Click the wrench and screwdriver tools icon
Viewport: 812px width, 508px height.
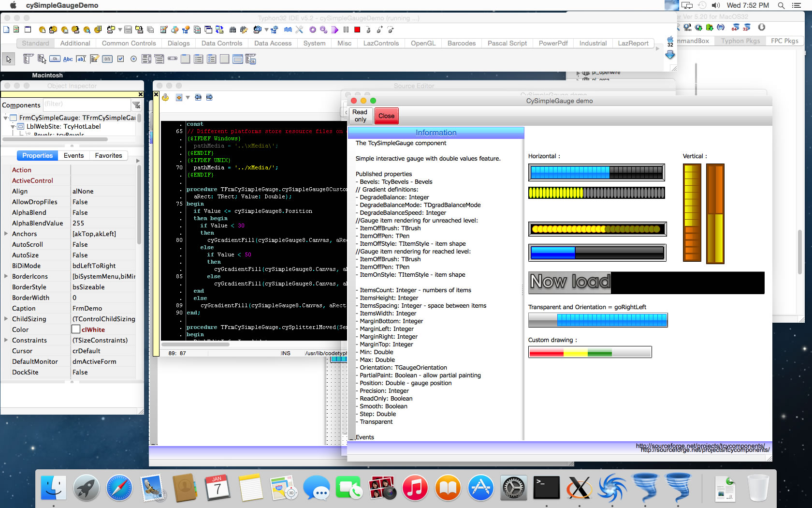299,30
